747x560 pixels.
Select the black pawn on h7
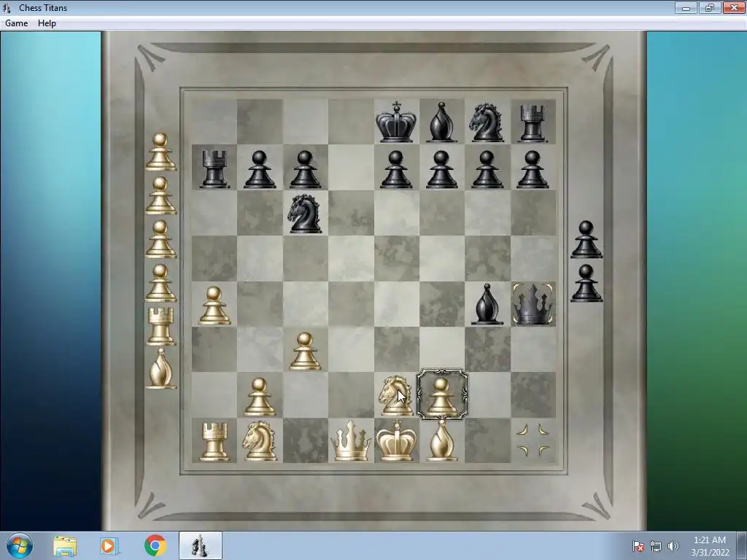(x=533, y=169)
